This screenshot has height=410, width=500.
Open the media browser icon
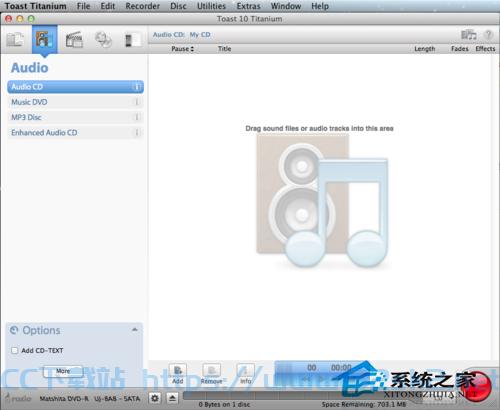point(468,35)
